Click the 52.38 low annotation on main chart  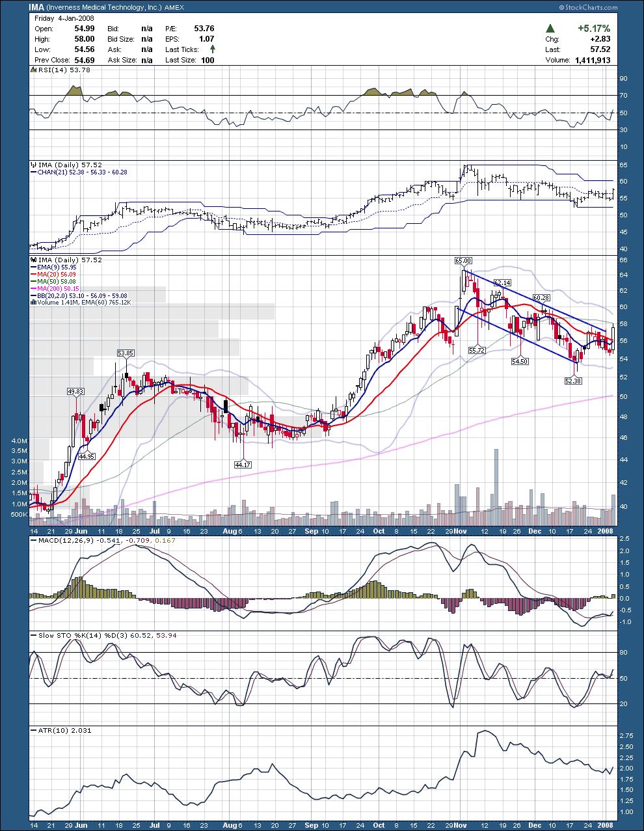click(x=572, y=381)
